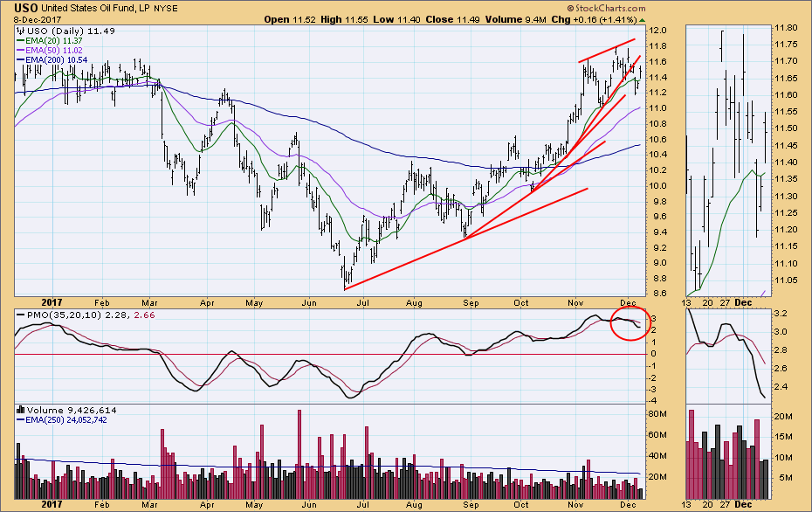The width and height of the screenshot is (812, 512).
Task: Click the NYSE exchange label
Action: (x=166, y=9)
